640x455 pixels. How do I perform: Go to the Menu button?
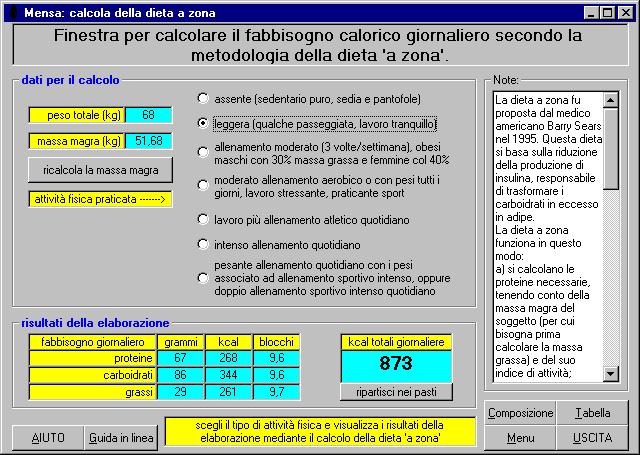click(x=520, y=438)
